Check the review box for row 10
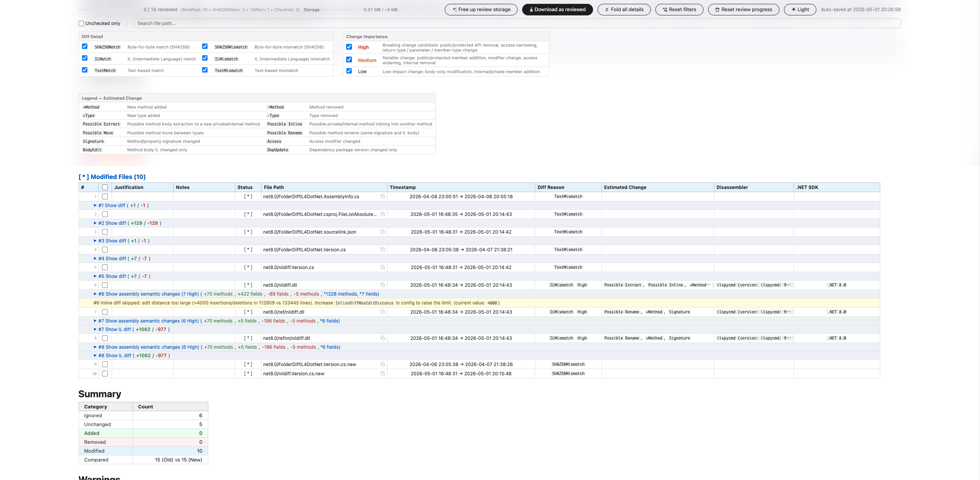The image size is (980, 480). (105, 374)
